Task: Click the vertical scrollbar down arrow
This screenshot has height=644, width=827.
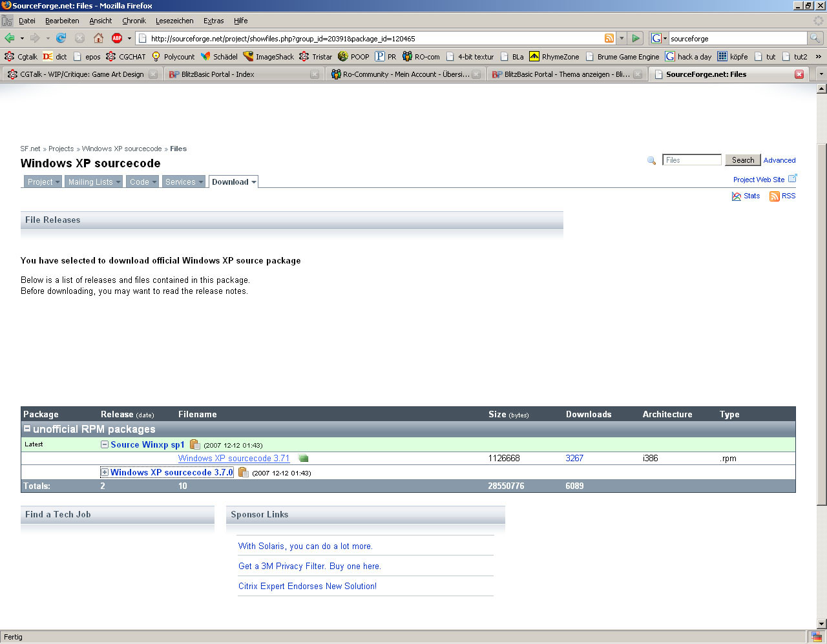Action: point(822,623)
